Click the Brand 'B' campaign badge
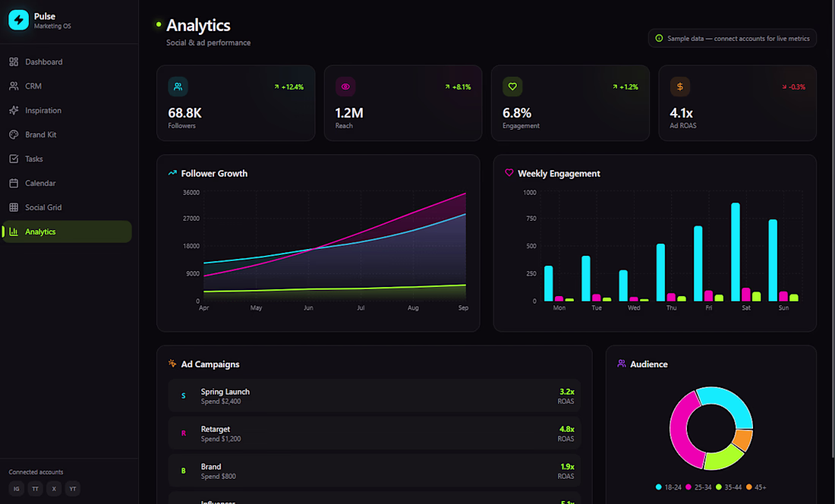 coord(184,471)
